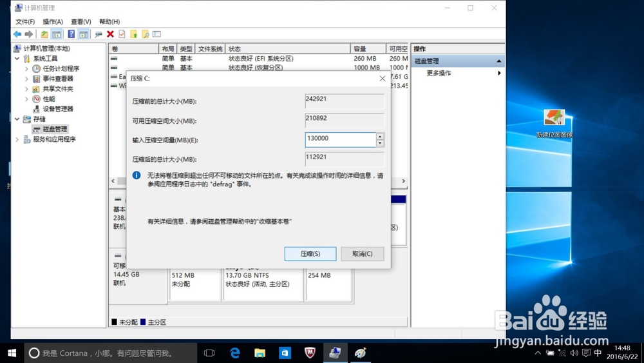Click the volume speaker tray icon

[574, 353]
